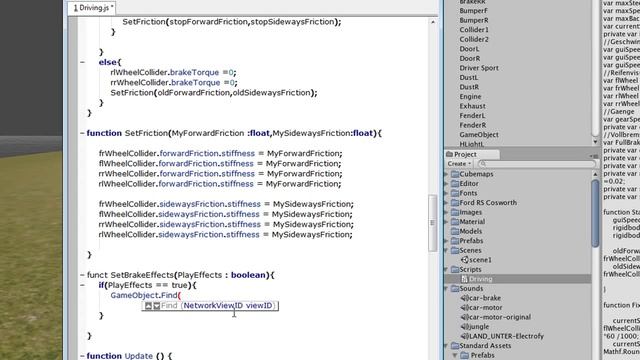Collapse the SetFriction function fold marker
Image resolution: width=640 pixels, height=360 pixels.
click(82, 133)
